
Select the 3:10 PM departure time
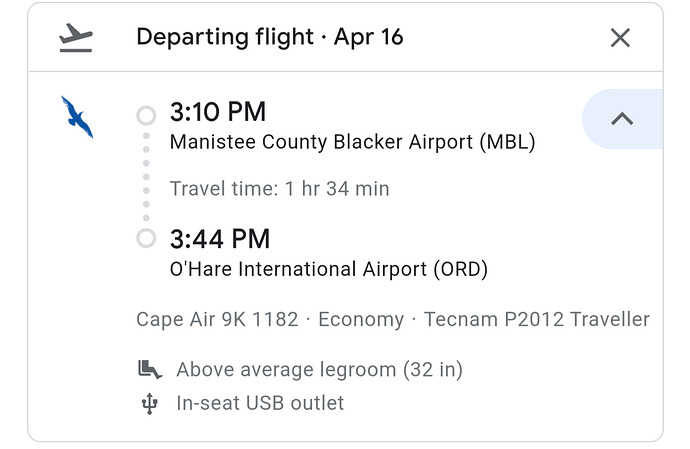(218, 112)
